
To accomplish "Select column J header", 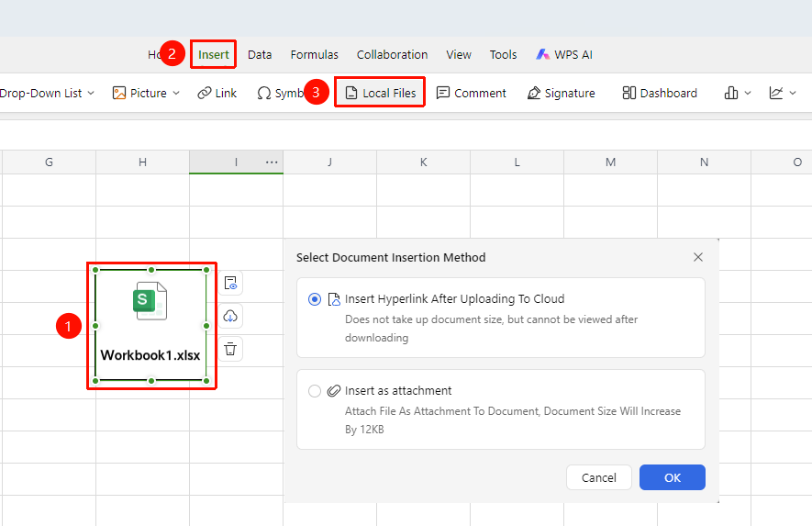I will coord(330,162).
